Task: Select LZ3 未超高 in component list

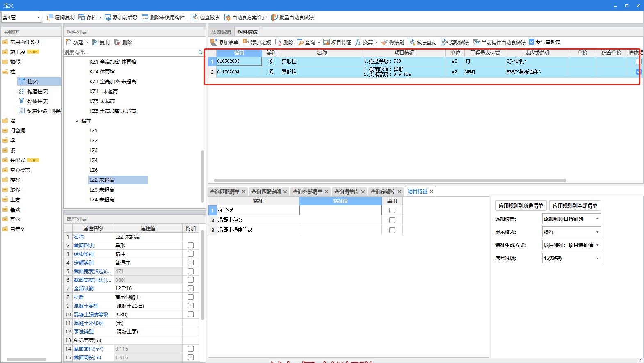Action: pyautogui.click(x=102, y=190)
